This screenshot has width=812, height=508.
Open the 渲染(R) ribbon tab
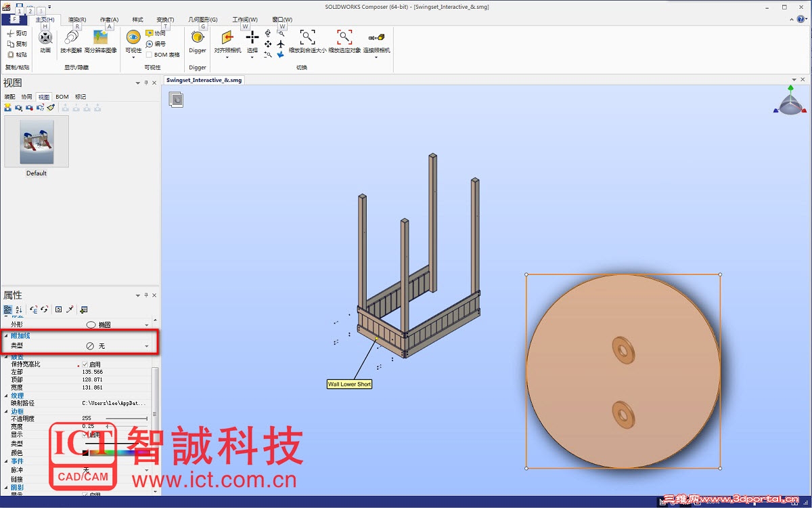pyautogui.click(x=77, y=20)
